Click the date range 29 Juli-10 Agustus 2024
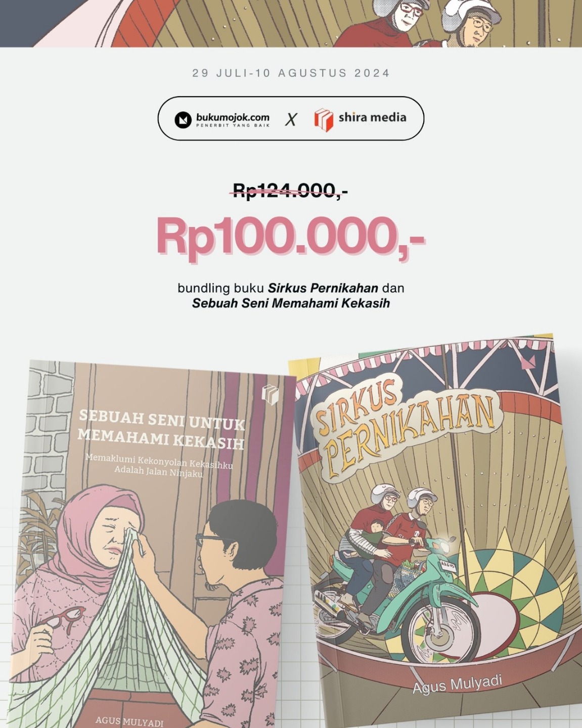The width and height of the screenshot is (582, 728). point(291,73)
